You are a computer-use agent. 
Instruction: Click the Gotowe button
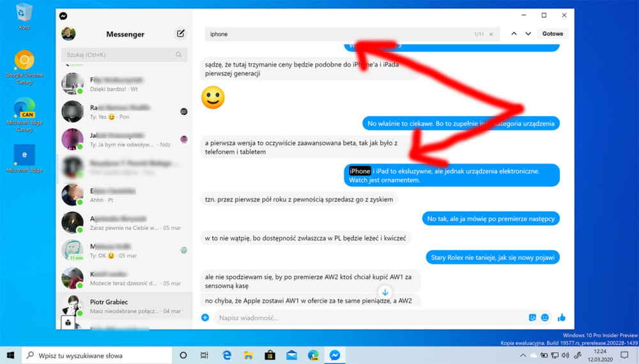coord(553,34)
